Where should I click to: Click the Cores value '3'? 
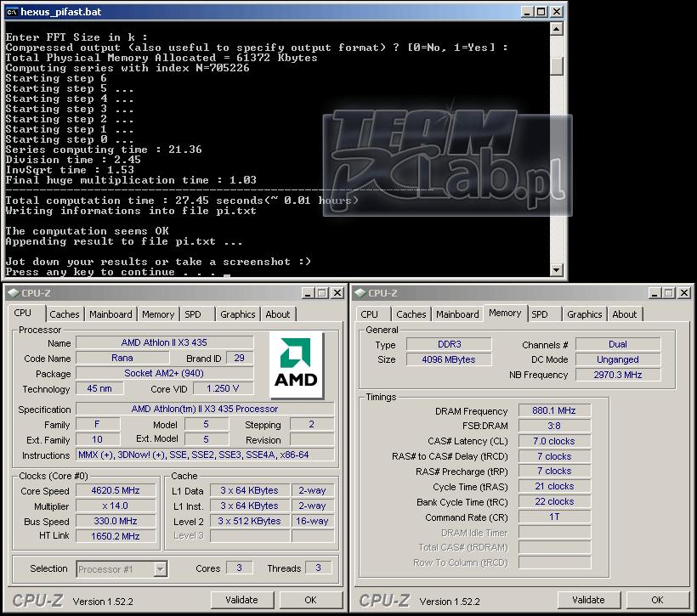coord(239,568)
